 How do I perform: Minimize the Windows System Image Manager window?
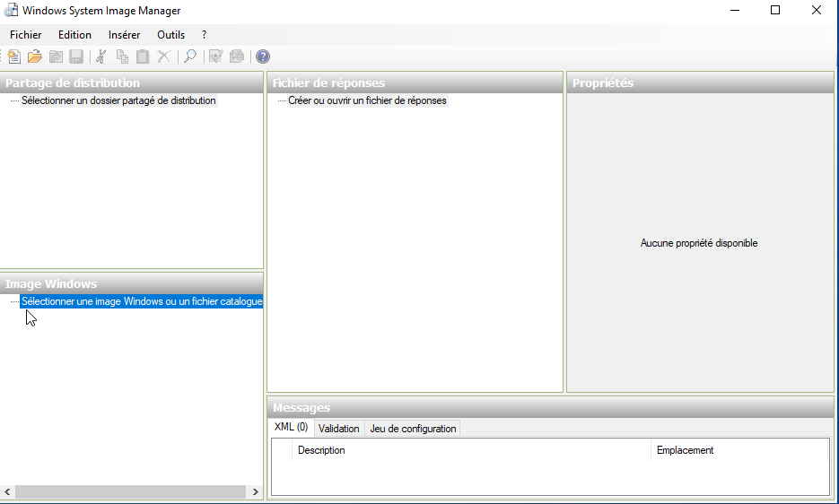[735, 10]
